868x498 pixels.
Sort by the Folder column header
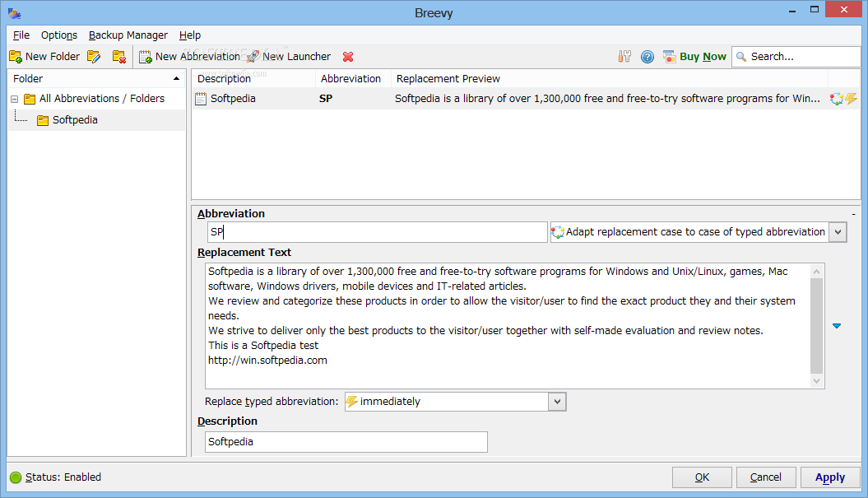[96, 79]
